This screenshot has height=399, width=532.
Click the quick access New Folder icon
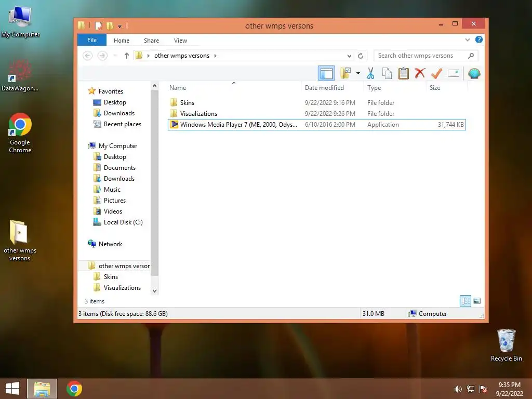pos(110,25)
